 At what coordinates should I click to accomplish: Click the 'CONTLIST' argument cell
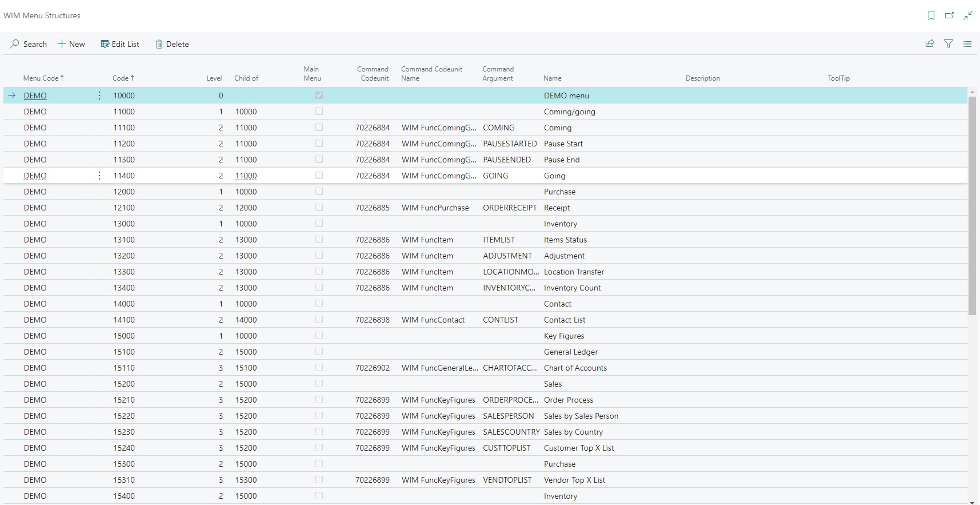[501, 320]
